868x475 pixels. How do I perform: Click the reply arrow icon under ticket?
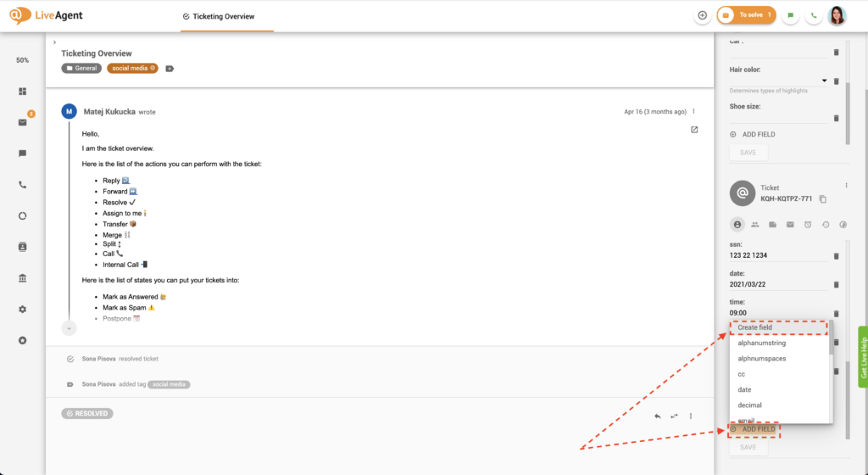657,416
